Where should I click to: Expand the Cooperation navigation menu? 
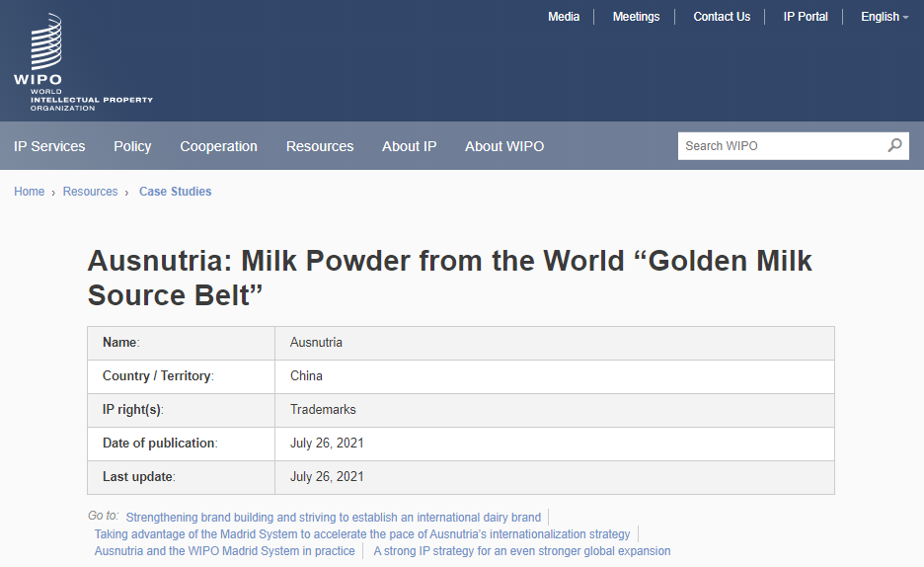click(x=218, y=146)
